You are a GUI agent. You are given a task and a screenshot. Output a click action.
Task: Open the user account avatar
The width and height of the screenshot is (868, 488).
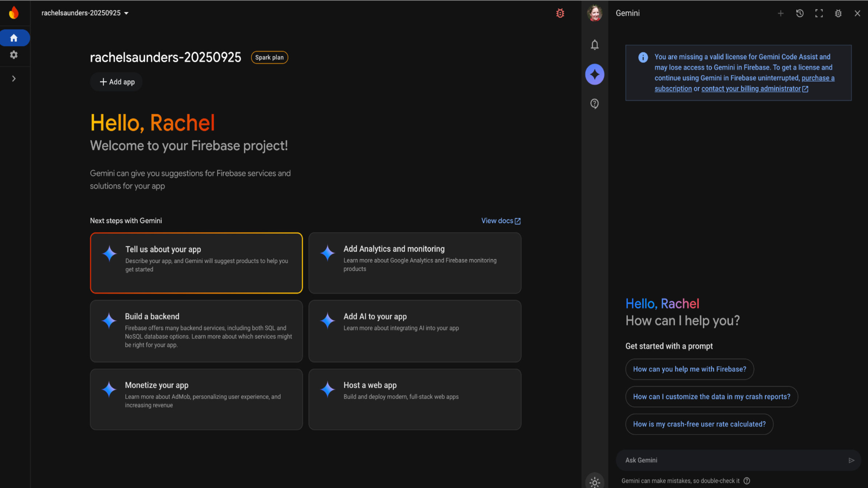click(594, 13)
